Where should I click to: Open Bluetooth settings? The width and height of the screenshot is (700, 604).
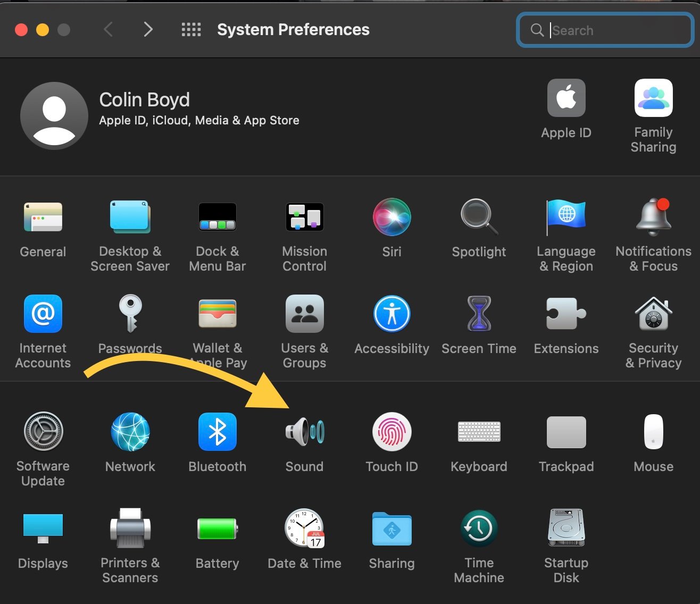click(218, 432)
